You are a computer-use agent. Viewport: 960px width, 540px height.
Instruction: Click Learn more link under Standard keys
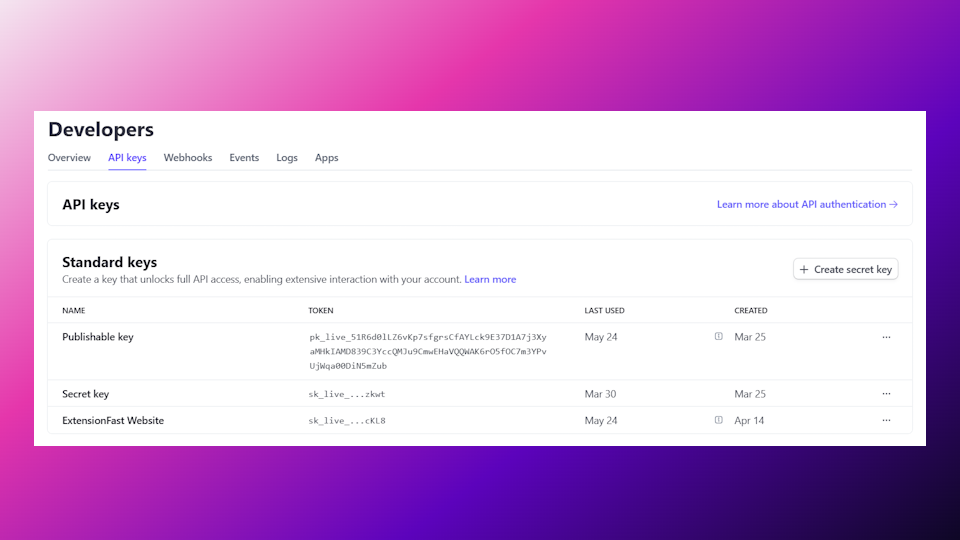[x=490, y=279]
